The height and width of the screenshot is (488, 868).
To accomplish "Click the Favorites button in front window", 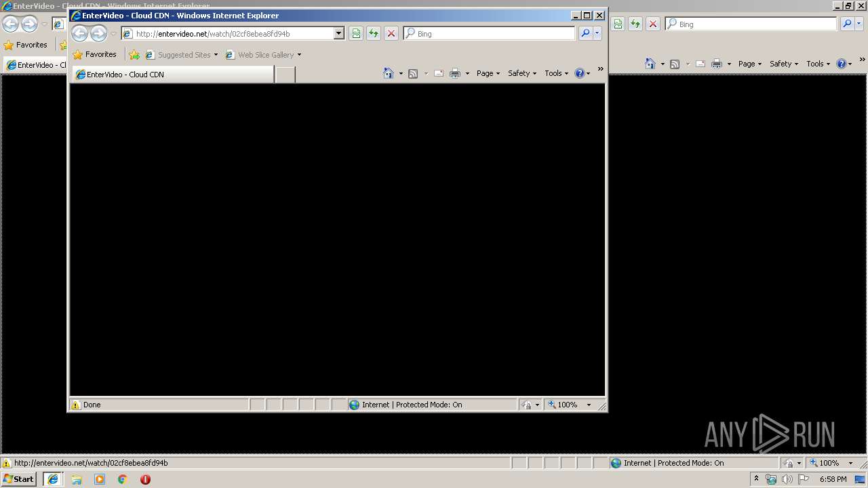I will pyautogui.click(x=95, y=55).
